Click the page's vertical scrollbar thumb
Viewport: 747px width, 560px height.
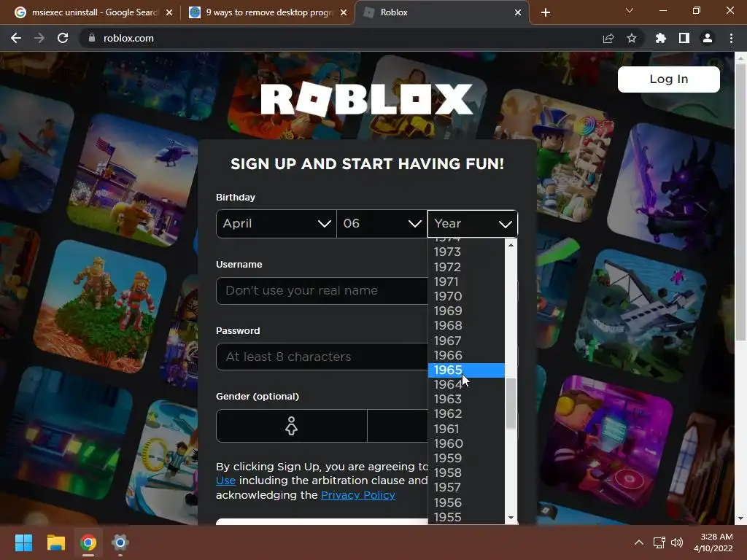[x=741, y=202]
